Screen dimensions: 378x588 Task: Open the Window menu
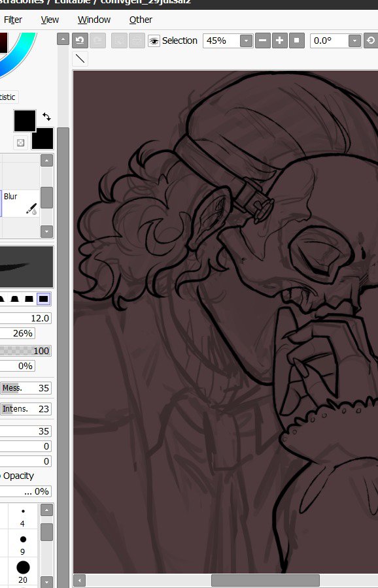pyautogui.click(x=94, y=20)
